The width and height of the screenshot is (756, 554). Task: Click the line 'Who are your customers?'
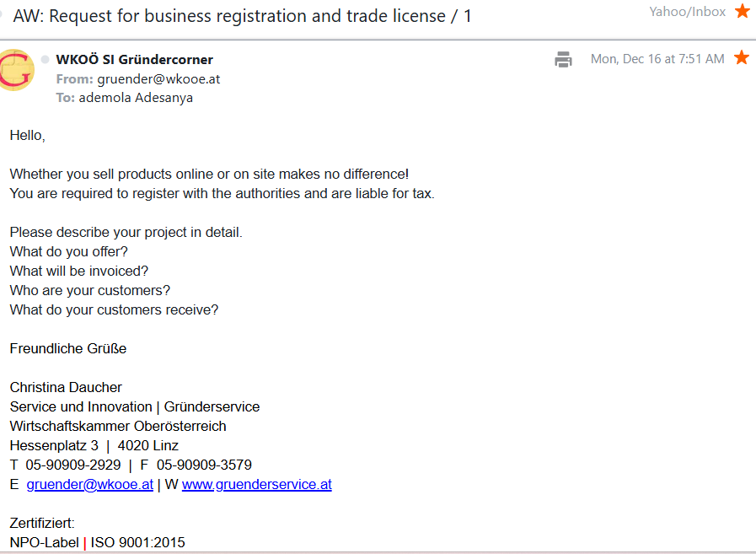click(x=90, y=291)
